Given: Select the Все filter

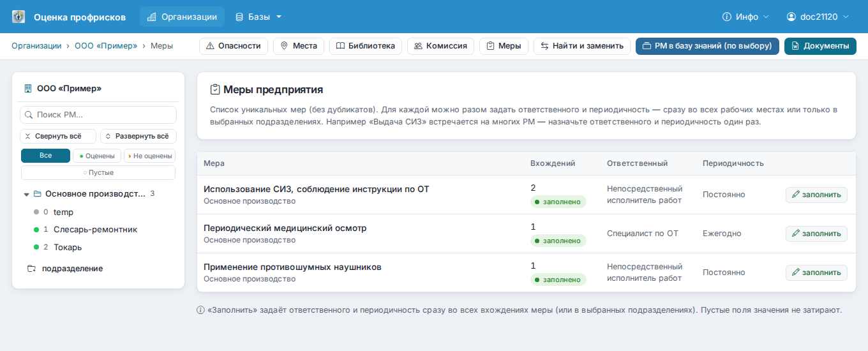Looking at the screenshot, I should (x=45, y=156).
